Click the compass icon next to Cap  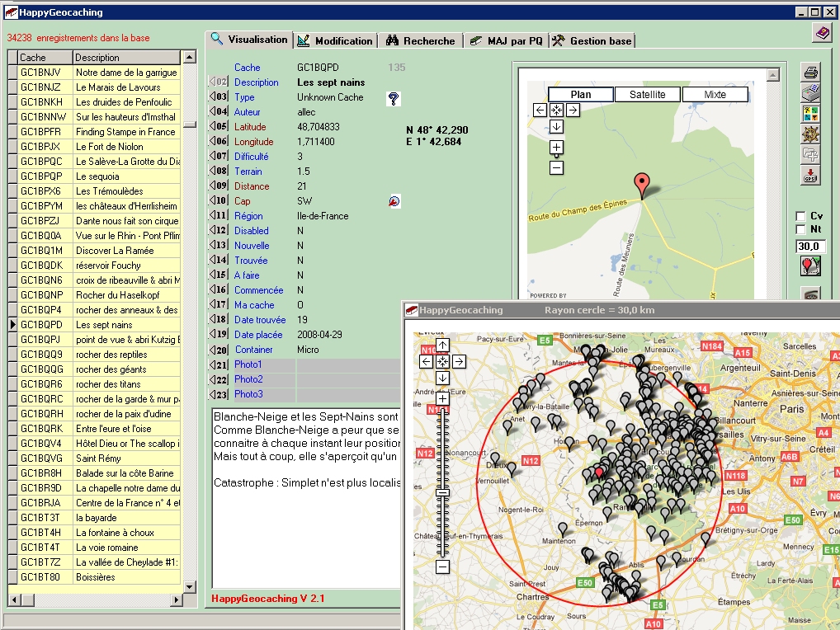point(394,201)
